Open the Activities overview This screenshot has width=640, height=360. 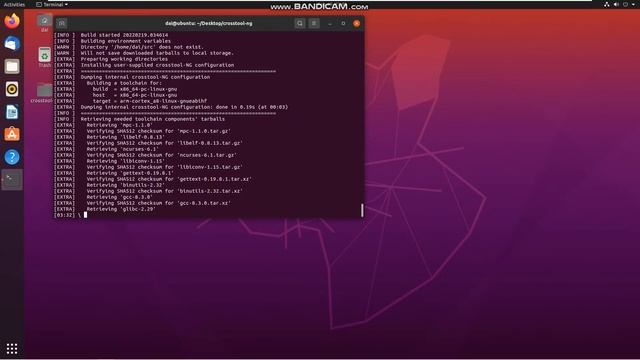point(14,4)
